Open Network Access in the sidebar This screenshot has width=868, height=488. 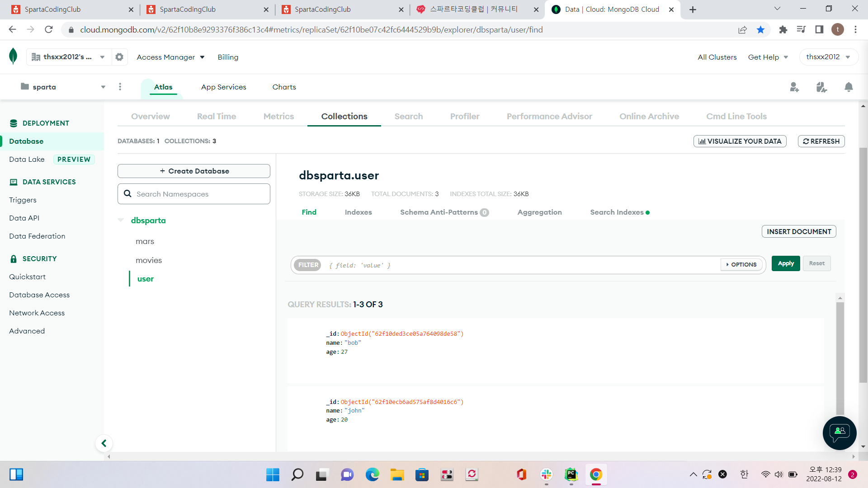pyautogui.click(x=37, y=313)
